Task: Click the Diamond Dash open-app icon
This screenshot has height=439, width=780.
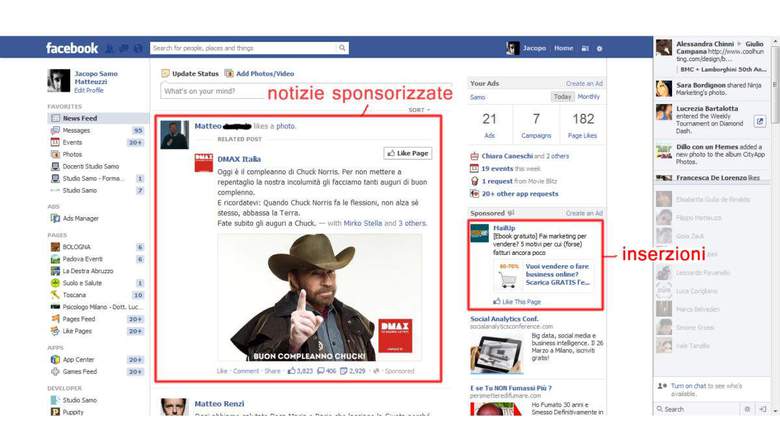Action: [x=760, y=121]
